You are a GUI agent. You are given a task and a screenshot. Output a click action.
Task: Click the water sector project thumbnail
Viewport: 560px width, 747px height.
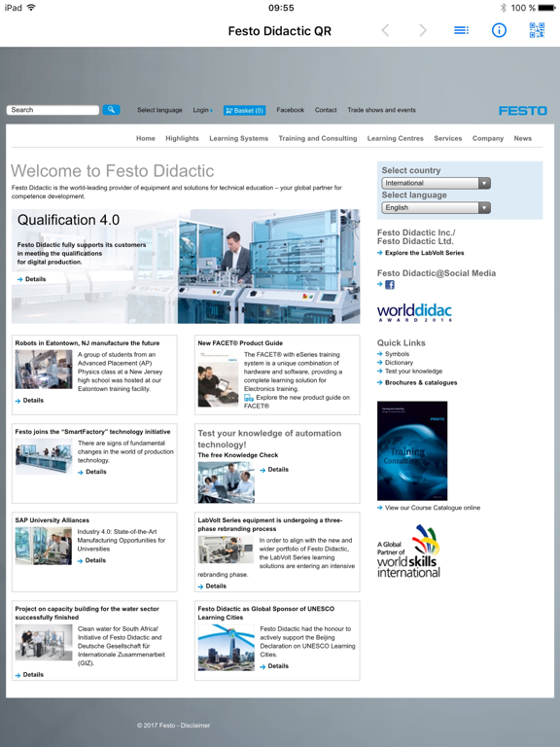[44, 642]
